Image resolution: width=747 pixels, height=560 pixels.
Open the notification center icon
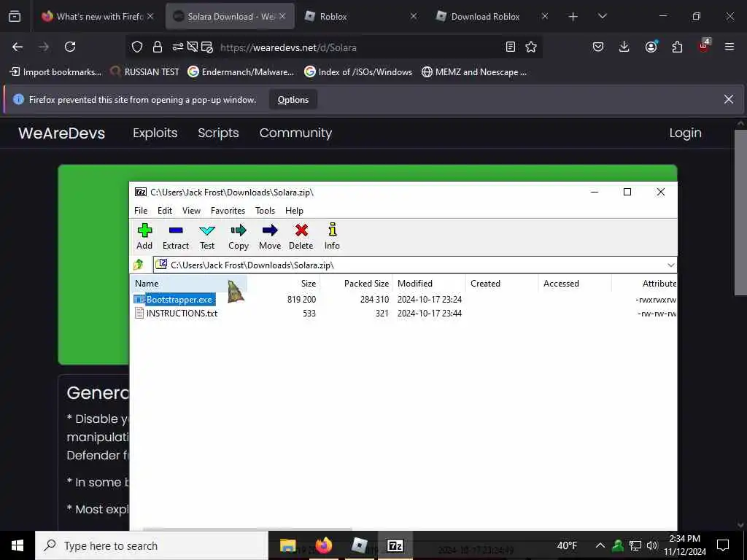point(723,545)
